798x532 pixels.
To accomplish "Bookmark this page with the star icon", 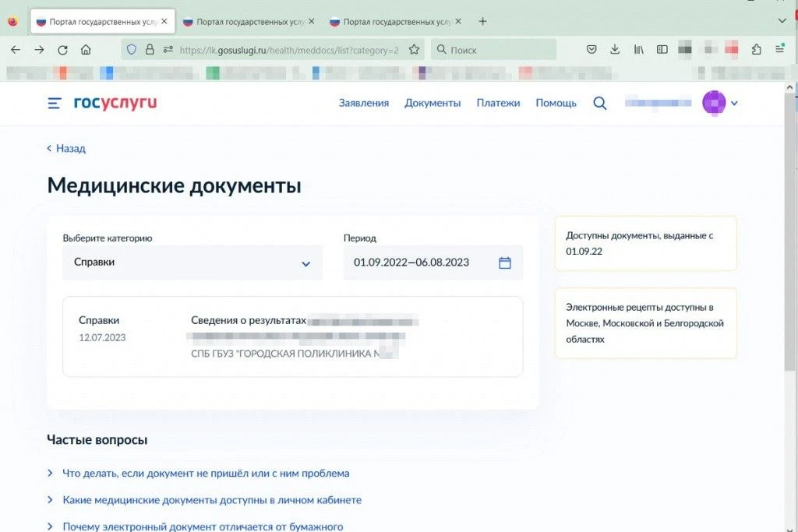I will point(415,49).
